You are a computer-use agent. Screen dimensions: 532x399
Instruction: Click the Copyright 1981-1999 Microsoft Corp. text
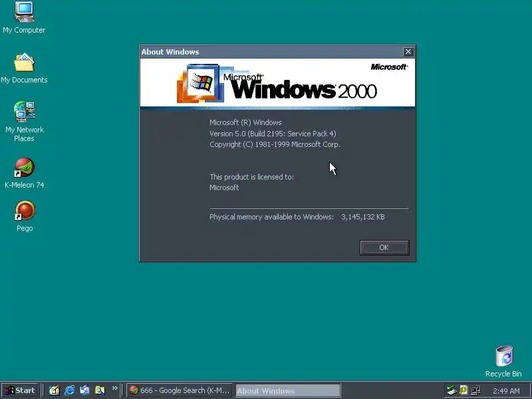(275, 144)
